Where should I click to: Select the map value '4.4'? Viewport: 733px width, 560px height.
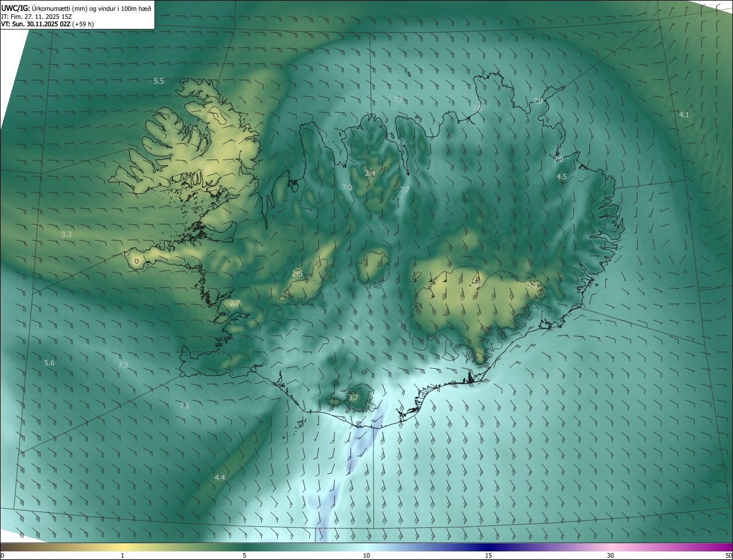coord(219,478)
